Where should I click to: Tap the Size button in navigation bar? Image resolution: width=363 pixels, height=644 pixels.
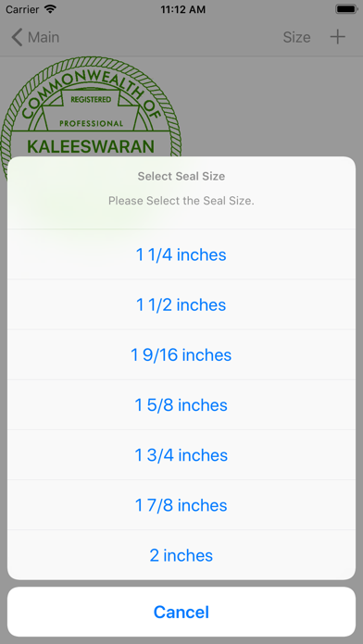[x=296, y=37]
